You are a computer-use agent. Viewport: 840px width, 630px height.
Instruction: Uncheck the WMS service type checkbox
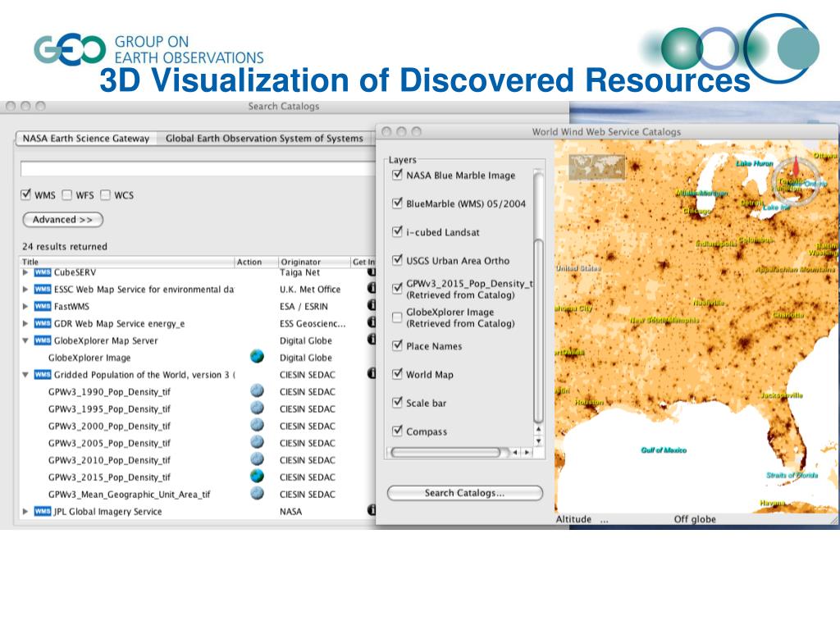click(x=25, y=194)
